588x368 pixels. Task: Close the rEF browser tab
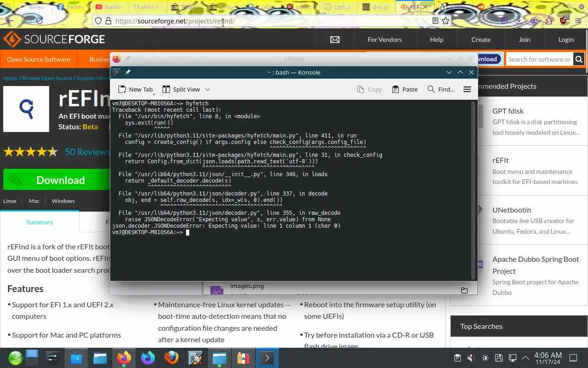pos(426,7)
